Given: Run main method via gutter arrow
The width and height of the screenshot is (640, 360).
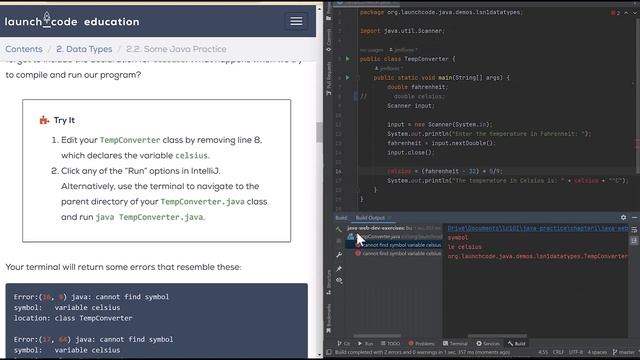Looking at the screenshot, I should 347,77.
